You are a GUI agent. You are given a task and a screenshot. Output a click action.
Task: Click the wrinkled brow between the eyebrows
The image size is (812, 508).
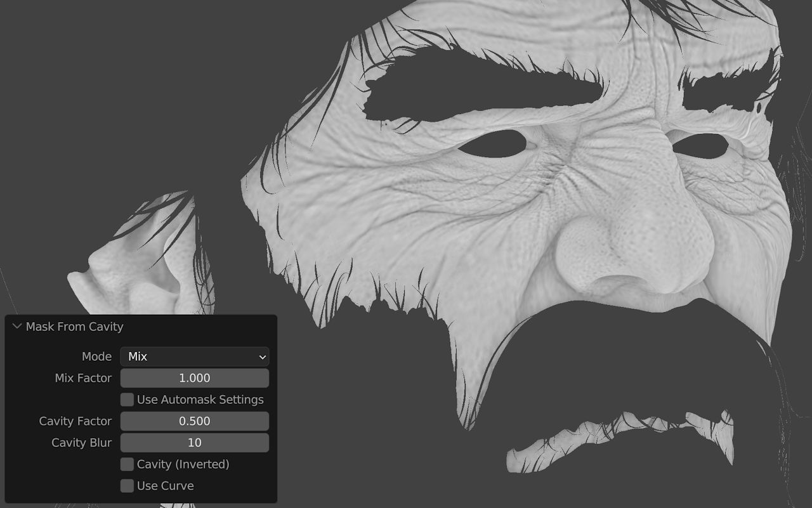634,108
